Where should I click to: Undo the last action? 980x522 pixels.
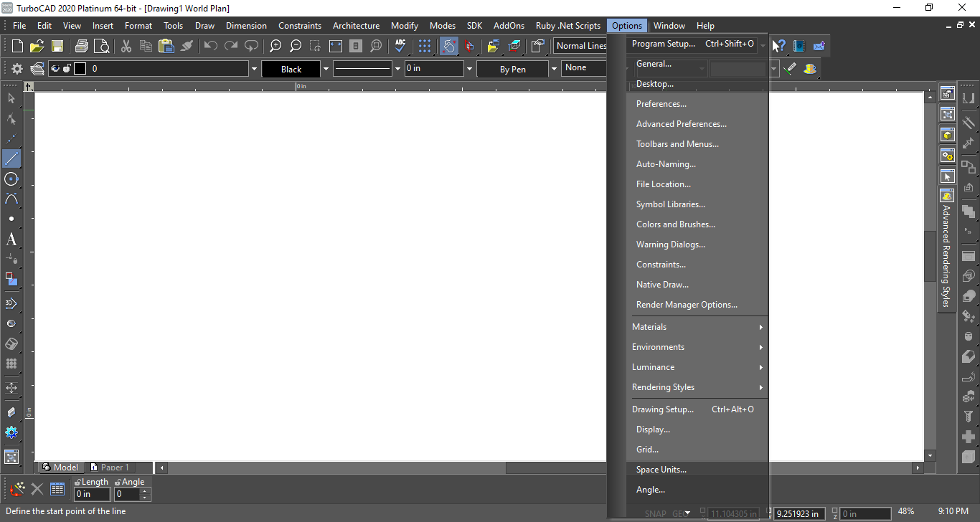coord(210,46)
